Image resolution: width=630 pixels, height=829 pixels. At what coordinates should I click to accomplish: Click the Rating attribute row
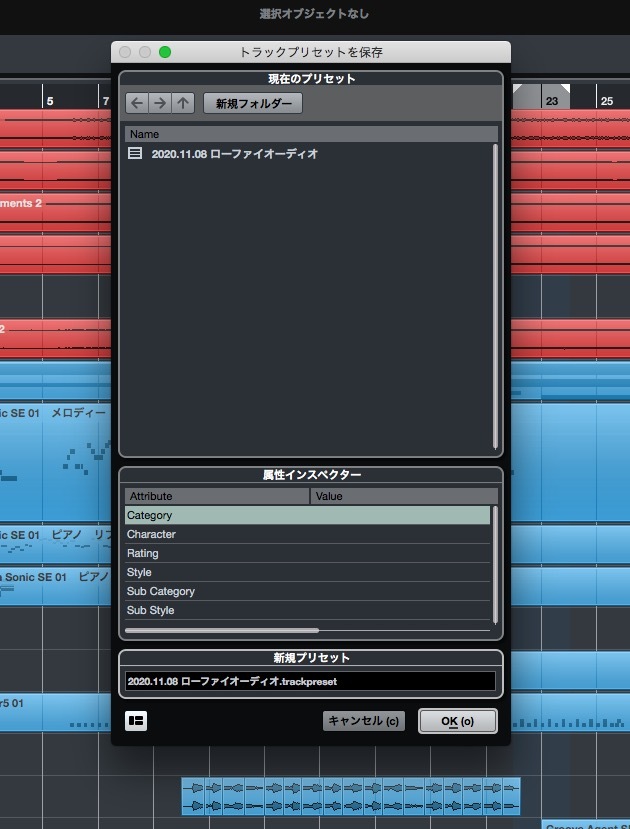tap(307, 553)
